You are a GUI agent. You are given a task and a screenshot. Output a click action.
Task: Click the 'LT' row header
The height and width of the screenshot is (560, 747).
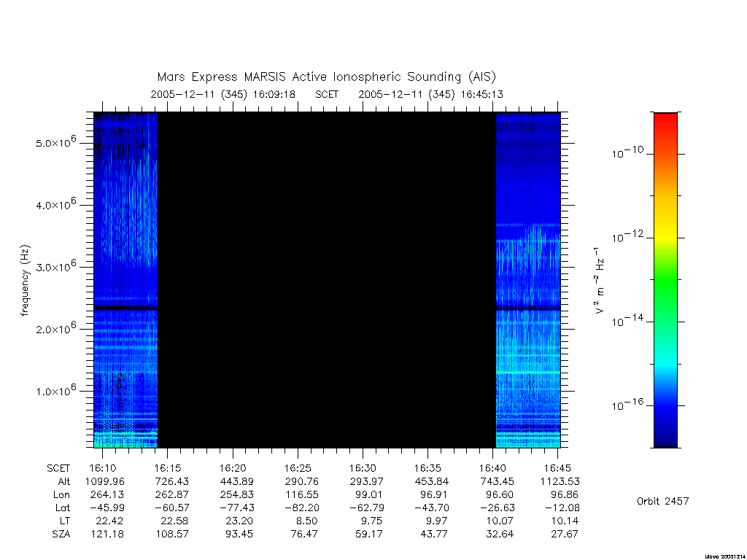(65, 521)
